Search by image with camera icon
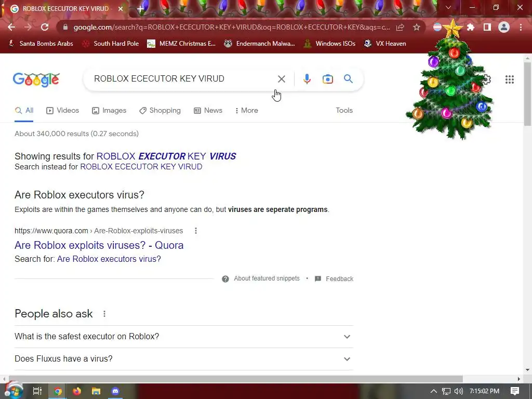The height and width of the screenshot is (399, 532). [328, 79]
